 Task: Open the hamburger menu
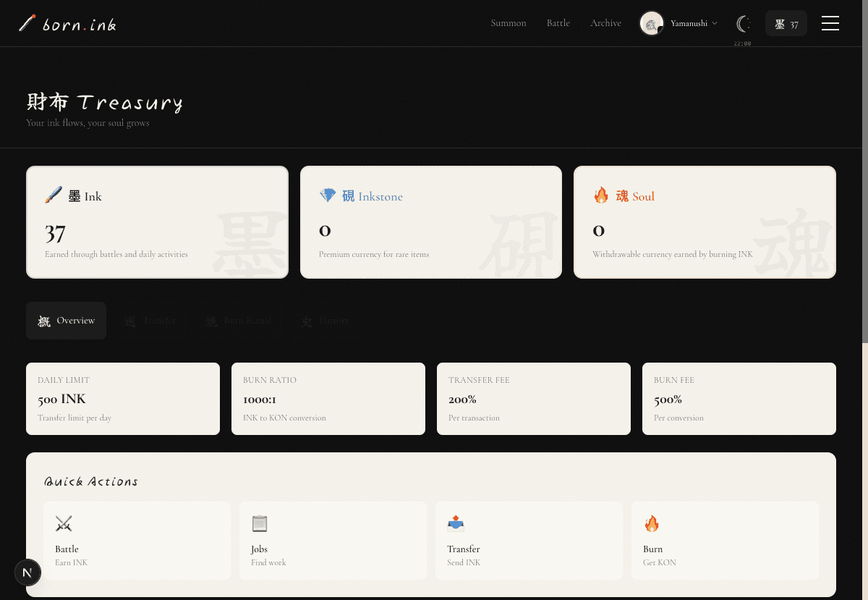pyautogui.click(x=830, y=24)
